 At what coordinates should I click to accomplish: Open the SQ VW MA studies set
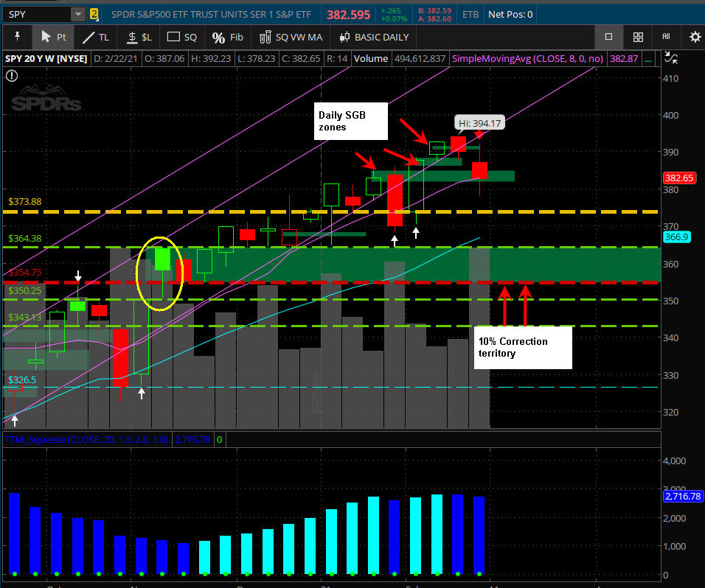(x=290, y=37)
